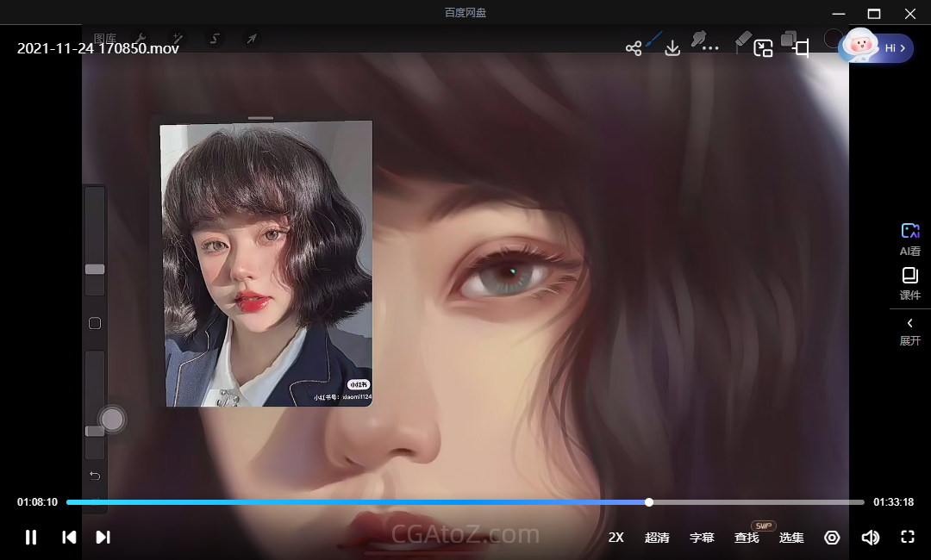Skip to the previous video

click(x=69, y=538)
